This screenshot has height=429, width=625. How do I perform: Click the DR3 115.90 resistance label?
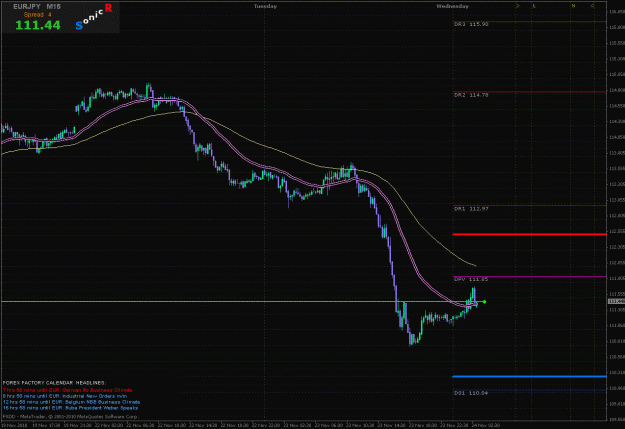pos(471,24)
